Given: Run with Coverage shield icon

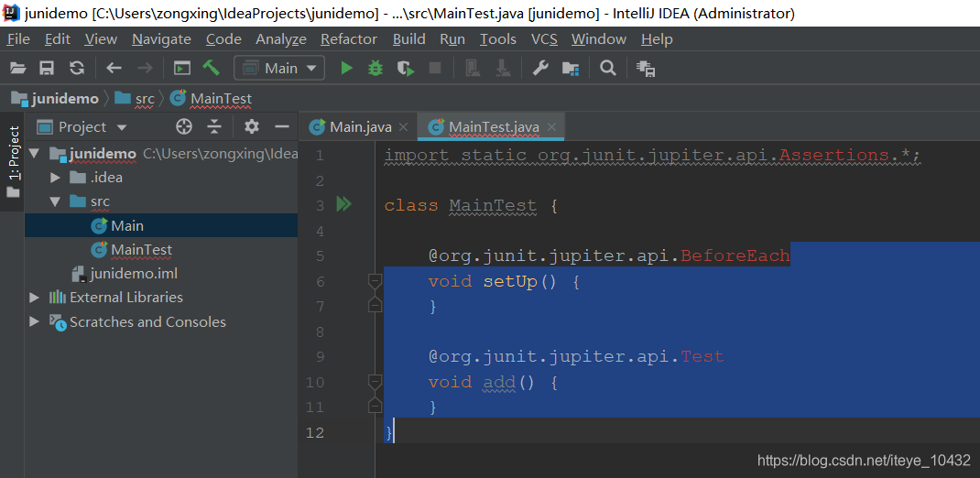Looking at the screenshot, I should (x=406, y=68).
